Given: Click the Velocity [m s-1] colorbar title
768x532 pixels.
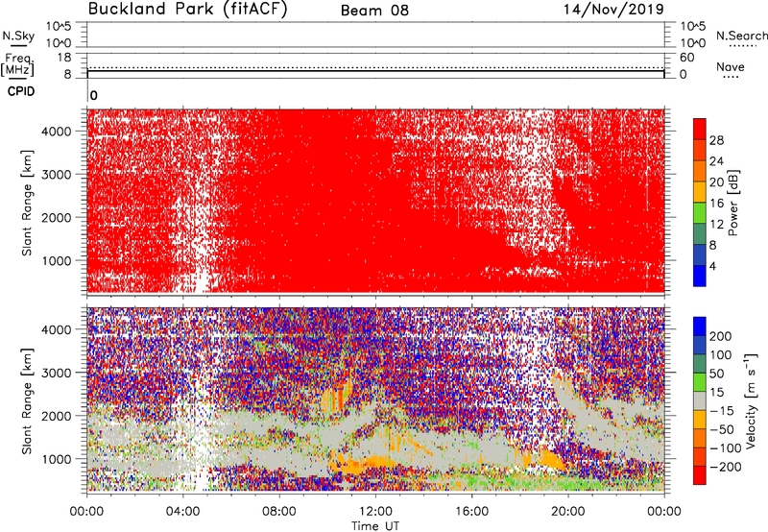Looking at the screenshot, I should (x=751, y=401).
